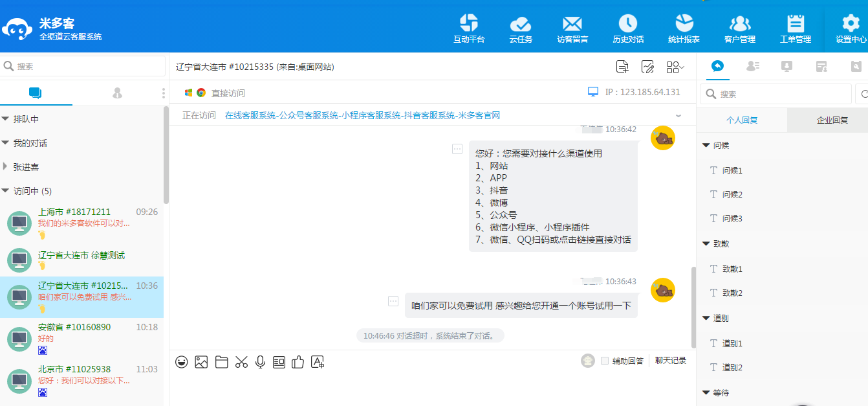Open 云任务 cloud tasks
This screenshot has height=406, width=868.
point(521,28)
